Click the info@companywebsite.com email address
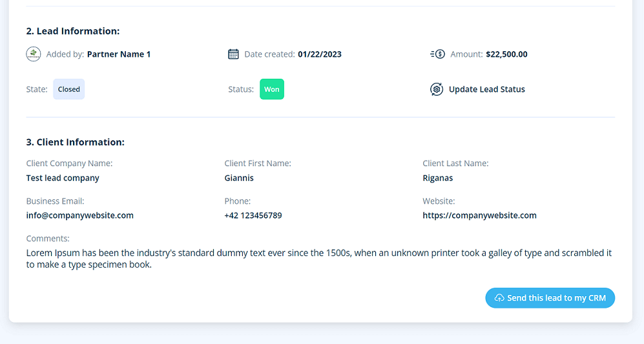Image resolution: width=644 pixels, height=344 pixels. pyautogui.click(x=80, y=215)
